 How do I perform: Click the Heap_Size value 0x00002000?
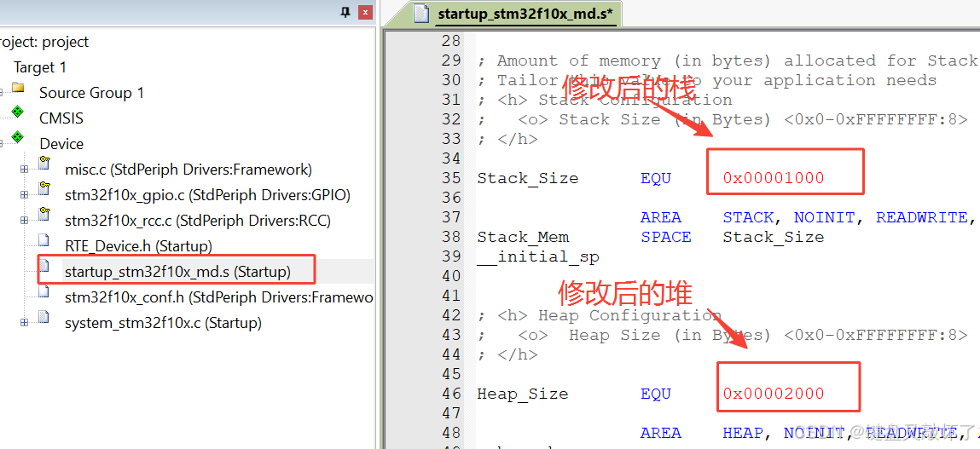coord(774,394)
